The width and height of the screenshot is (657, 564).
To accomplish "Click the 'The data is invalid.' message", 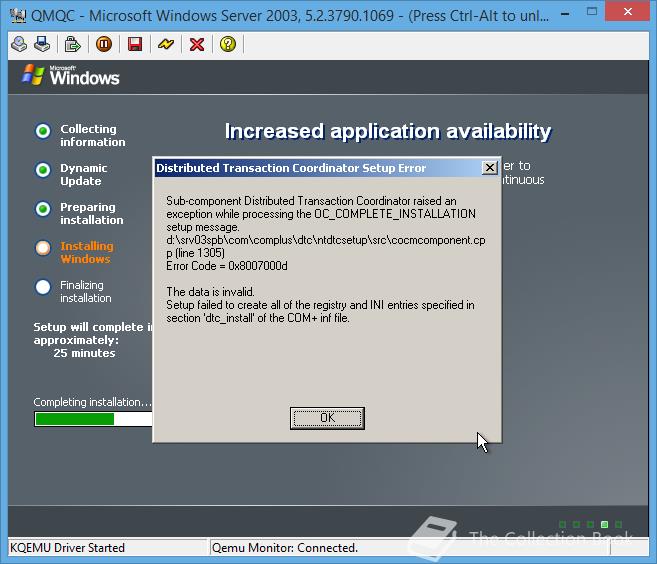I will click(x=210, y=292).
